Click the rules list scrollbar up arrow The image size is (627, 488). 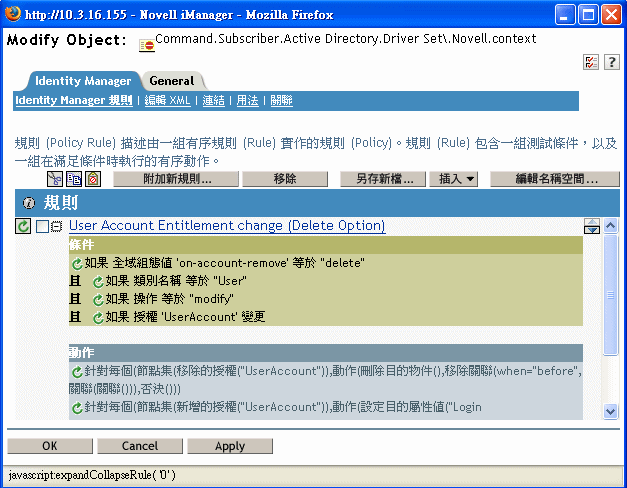point(610,226)
